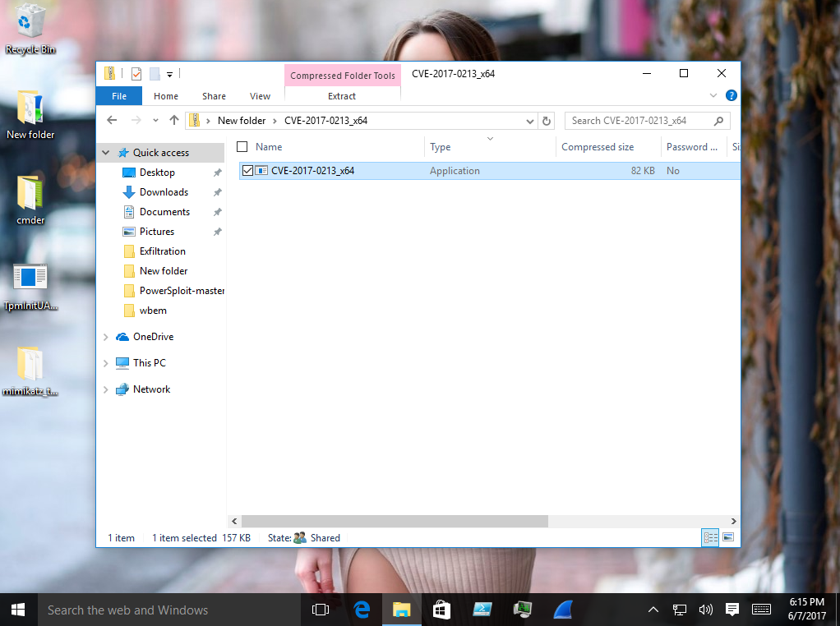Open the Recycle Bin desktop icon
This screenshot has height=626, width=840.
pyautogui.click(x=30, y=30)
